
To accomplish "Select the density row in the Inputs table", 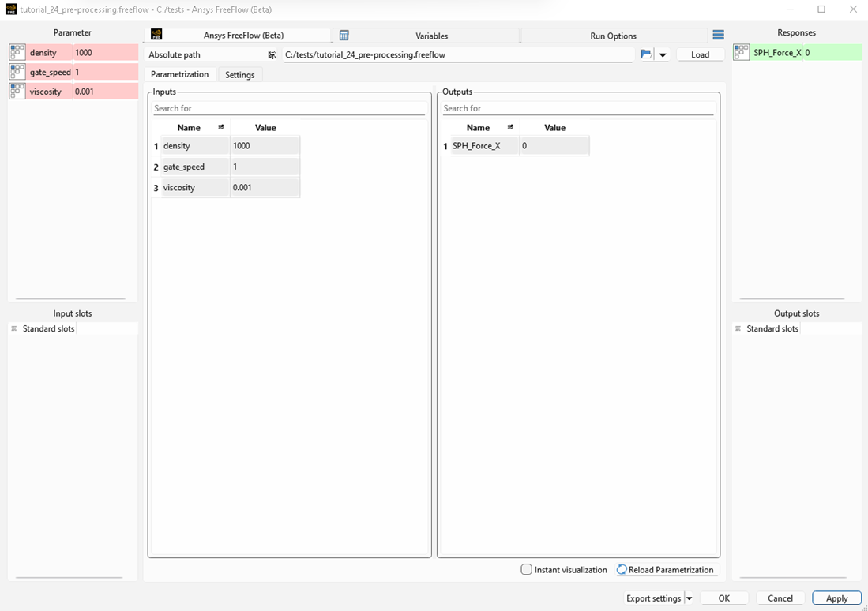I will click(227, 145).
